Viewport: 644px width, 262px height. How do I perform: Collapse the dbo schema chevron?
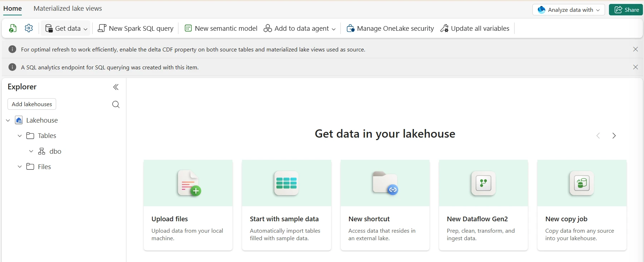31,151
